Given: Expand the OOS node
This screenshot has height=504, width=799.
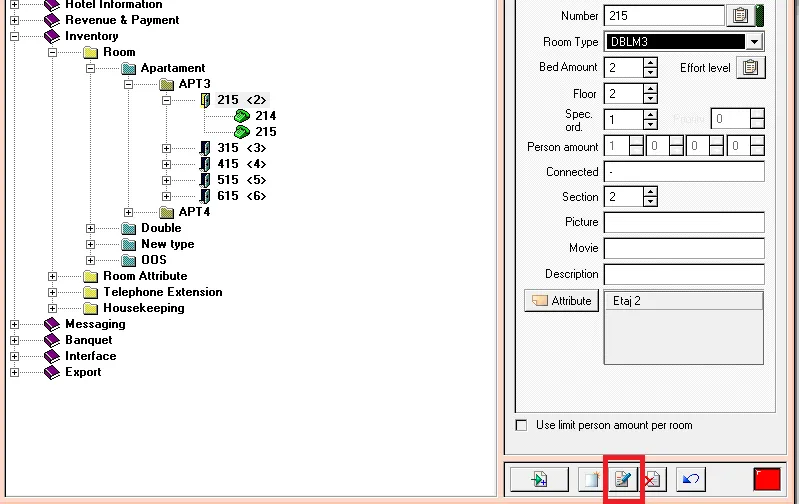Looking at the screenshot, I should click(90, 260).
